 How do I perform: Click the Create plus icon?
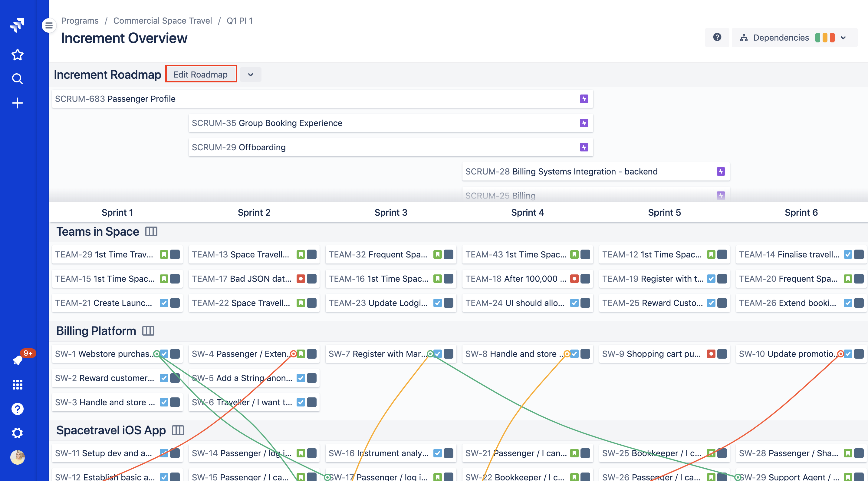(17, 103)
